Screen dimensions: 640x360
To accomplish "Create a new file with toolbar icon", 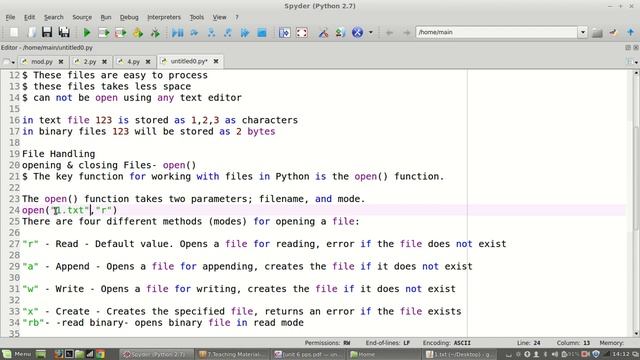I will click(14, 32).
